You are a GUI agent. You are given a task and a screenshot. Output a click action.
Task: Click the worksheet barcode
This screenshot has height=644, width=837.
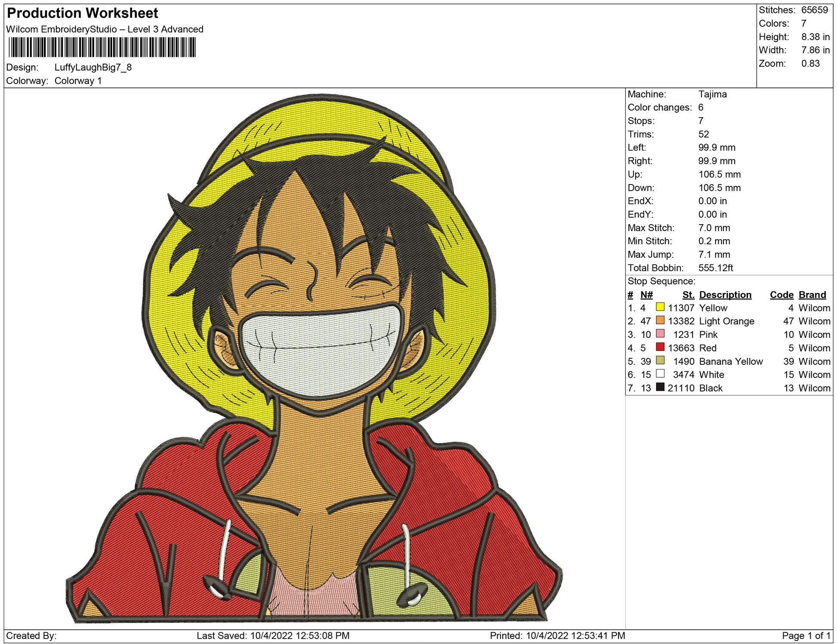click(x=102, y=47)
